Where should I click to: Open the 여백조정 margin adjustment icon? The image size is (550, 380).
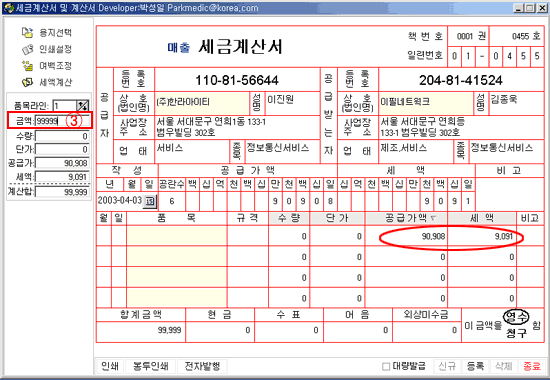tap(27, 66)
